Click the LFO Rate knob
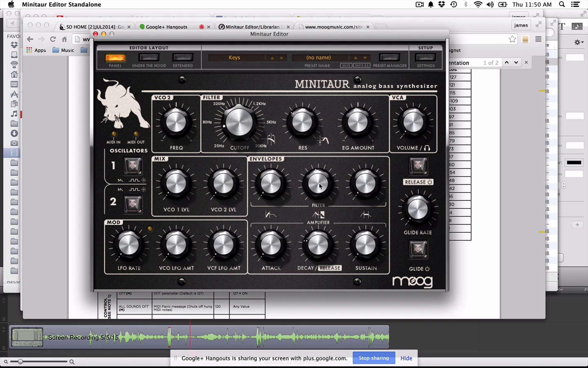Screen dimensions: 588x368 [129, 245]
